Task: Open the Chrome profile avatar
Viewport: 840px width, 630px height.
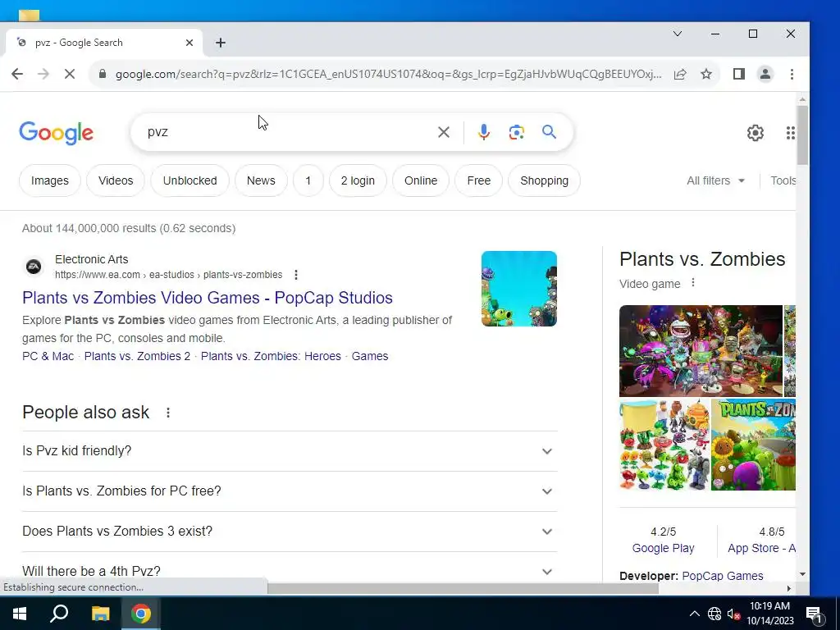Action: click(765, 74)
